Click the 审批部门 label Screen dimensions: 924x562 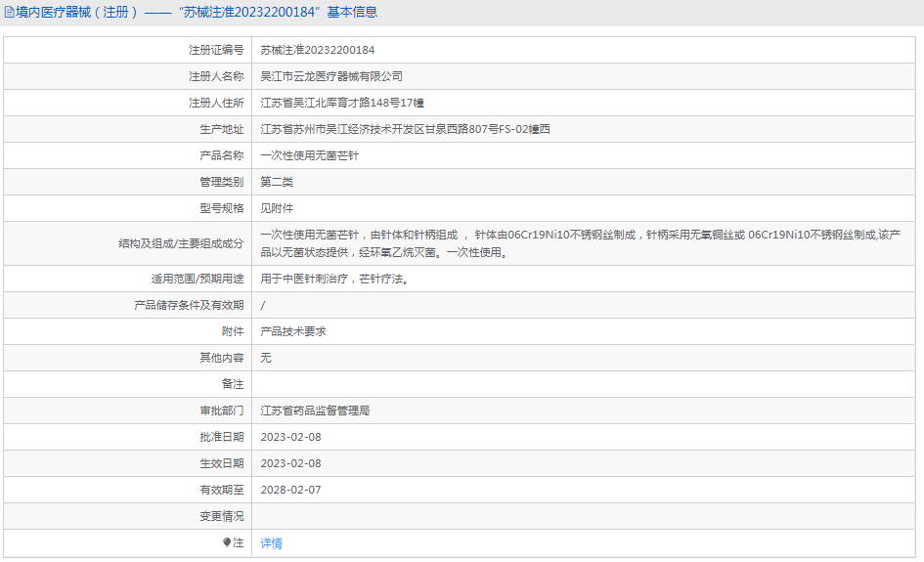(222, 411)
